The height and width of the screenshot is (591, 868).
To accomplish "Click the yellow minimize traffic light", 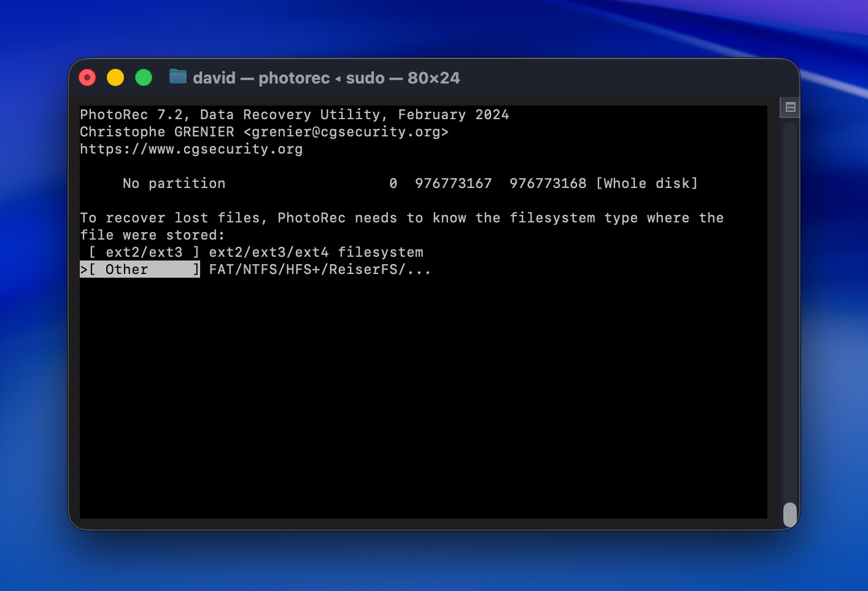I will pyautogui.click(x=115, y=77).
